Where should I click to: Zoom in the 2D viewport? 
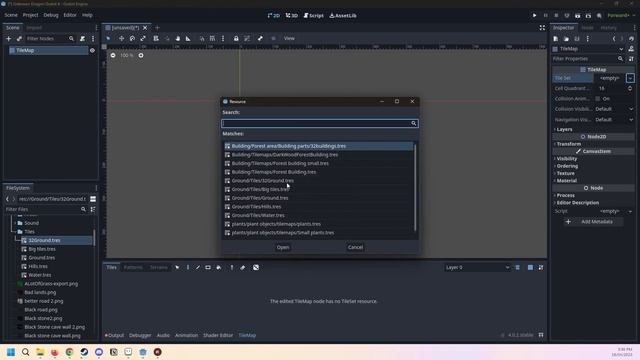(141, 55)
